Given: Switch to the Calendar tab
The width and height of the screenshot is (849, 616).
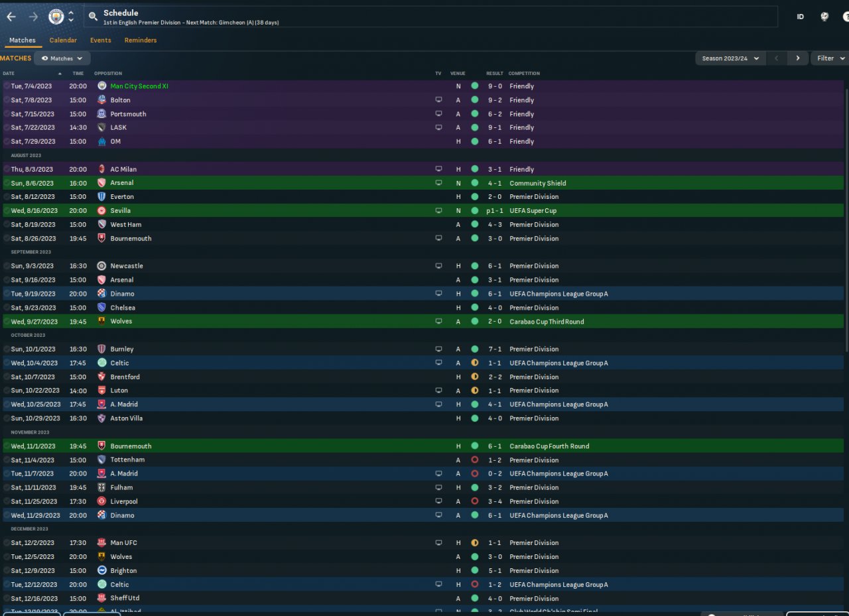Looking at the screenshot, I should [x=63, y=40].
